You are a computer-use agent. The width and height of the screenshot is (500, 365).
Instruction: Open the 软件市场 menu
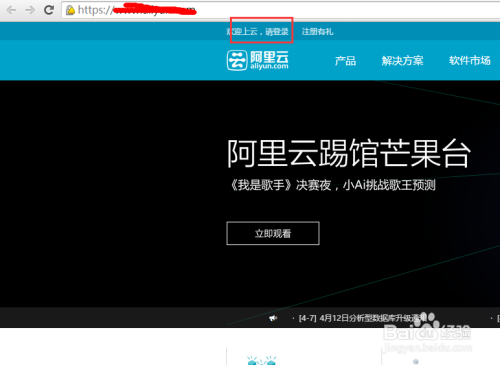point(470,61)
